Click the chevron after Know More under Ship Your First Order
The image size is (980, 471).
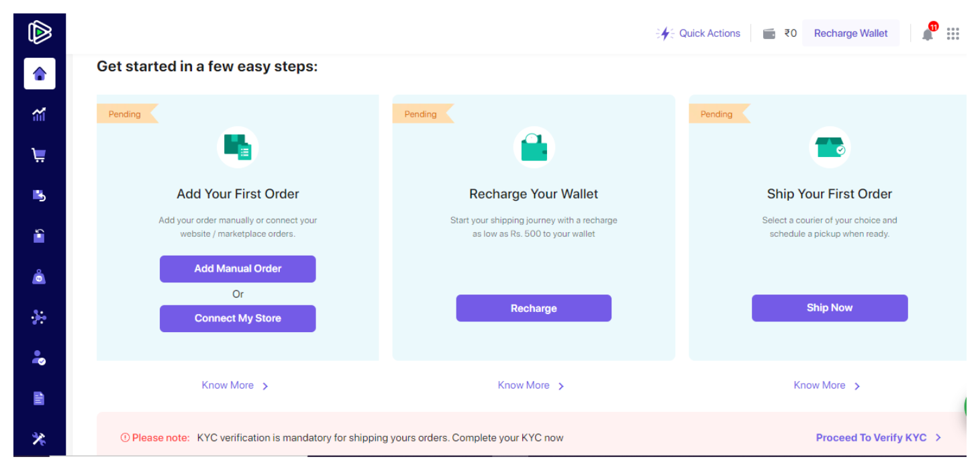click(x=857, y=386)
